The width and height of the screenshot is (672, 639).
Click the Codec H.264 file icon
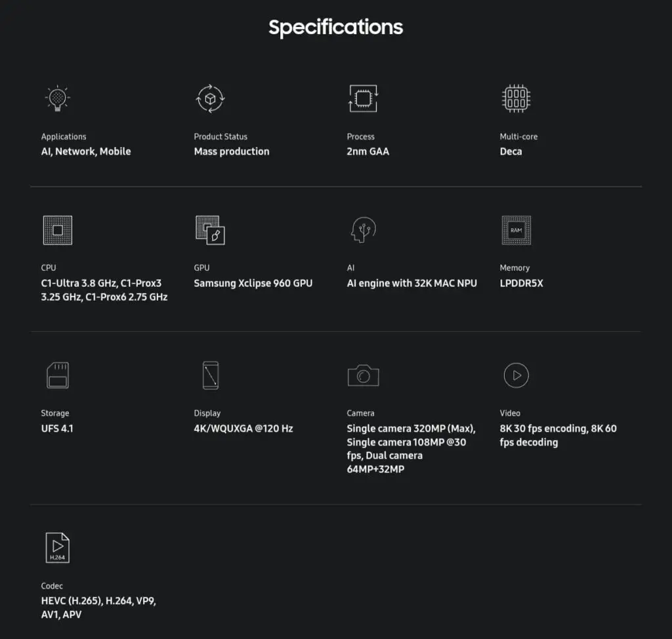[57, 548]
